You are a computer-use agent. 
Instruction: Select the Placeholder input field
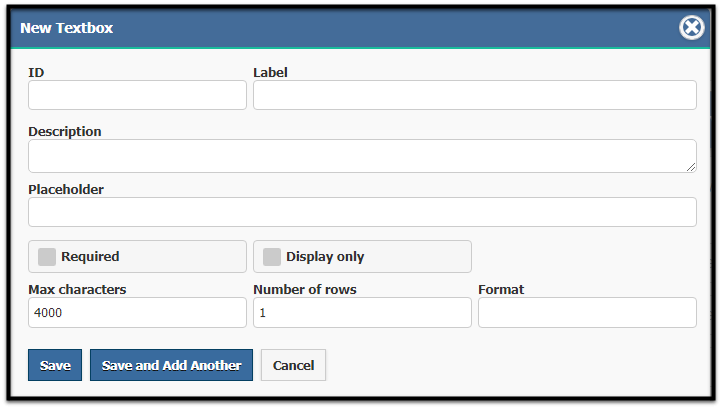click(x=362, y=212)
